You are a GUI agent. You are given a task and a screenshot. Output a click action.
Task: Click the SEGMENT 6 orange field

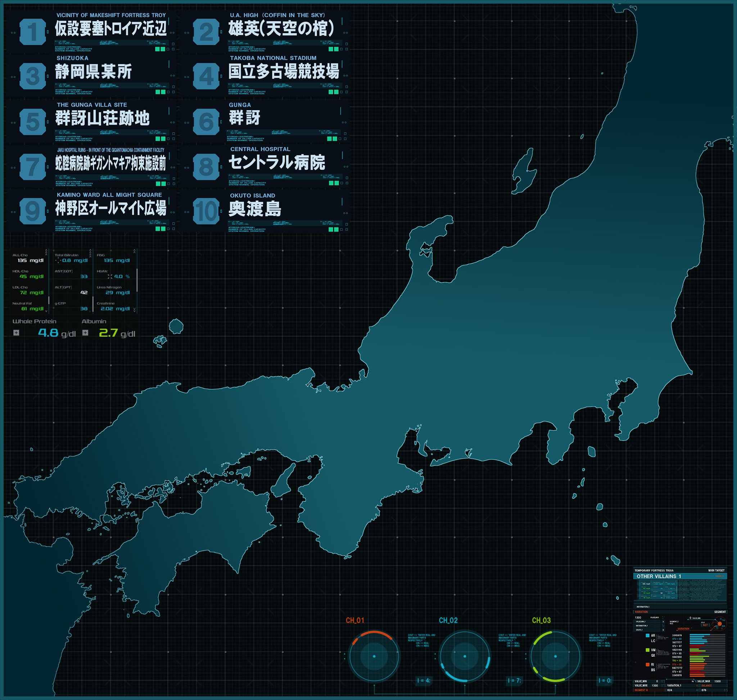(x=649, y=690)
